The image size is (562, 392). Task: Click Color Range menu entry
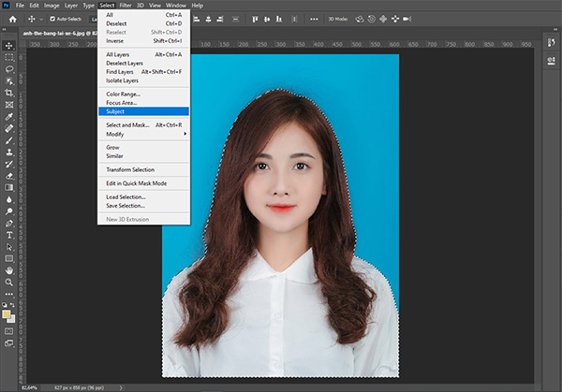[x=122, y=94]
